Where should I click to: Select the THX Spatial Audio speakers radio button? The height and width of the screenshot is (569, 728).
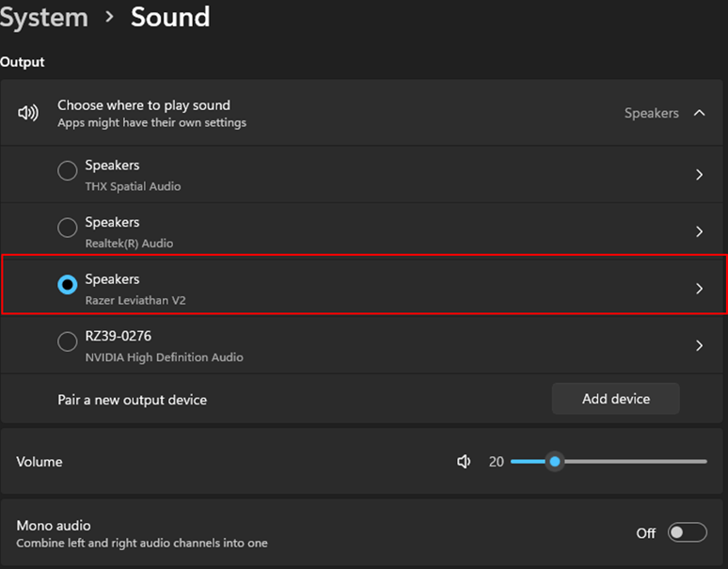(x=68, y=171)
